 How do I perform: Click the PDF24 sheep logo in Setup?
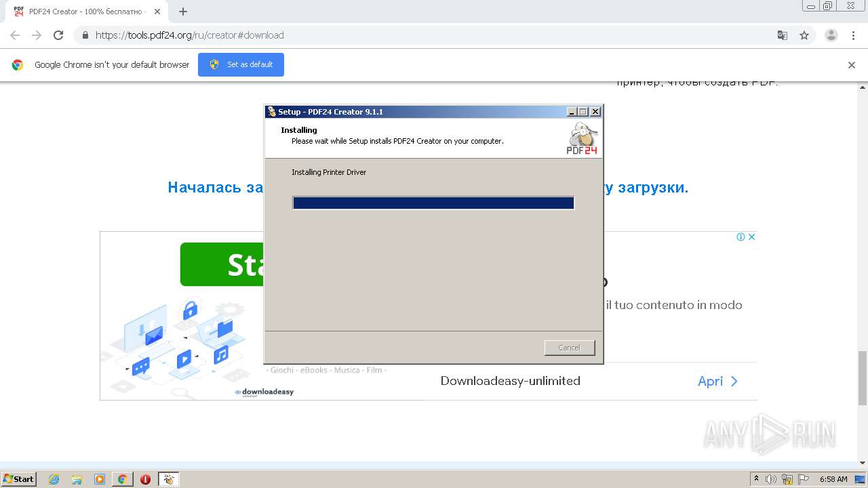[582, 138]
